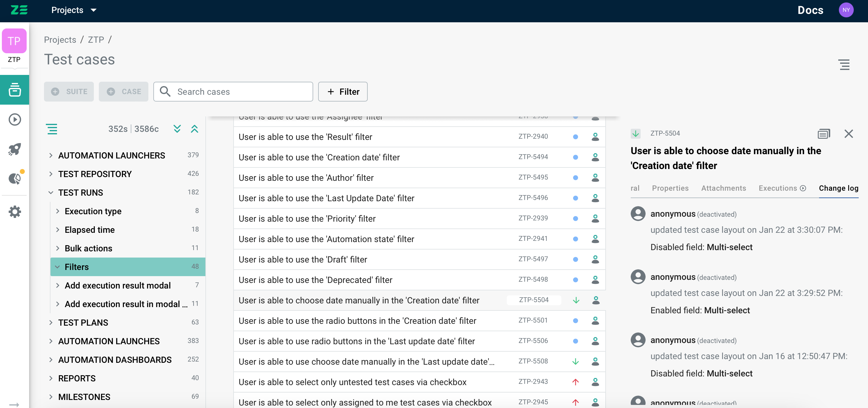868x408 pixels.
Task: Toggle suite tree list icon
Action: [x=51, y=129]
